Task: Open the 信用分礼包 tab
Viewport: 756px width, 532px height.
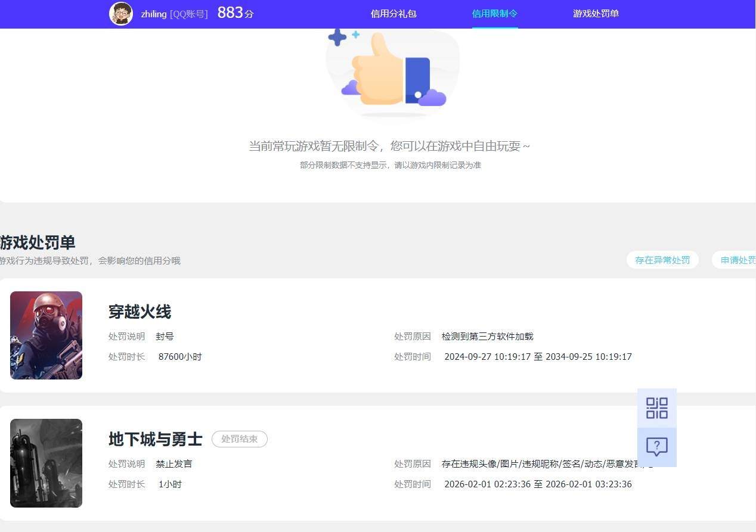Action: (394, 14)
